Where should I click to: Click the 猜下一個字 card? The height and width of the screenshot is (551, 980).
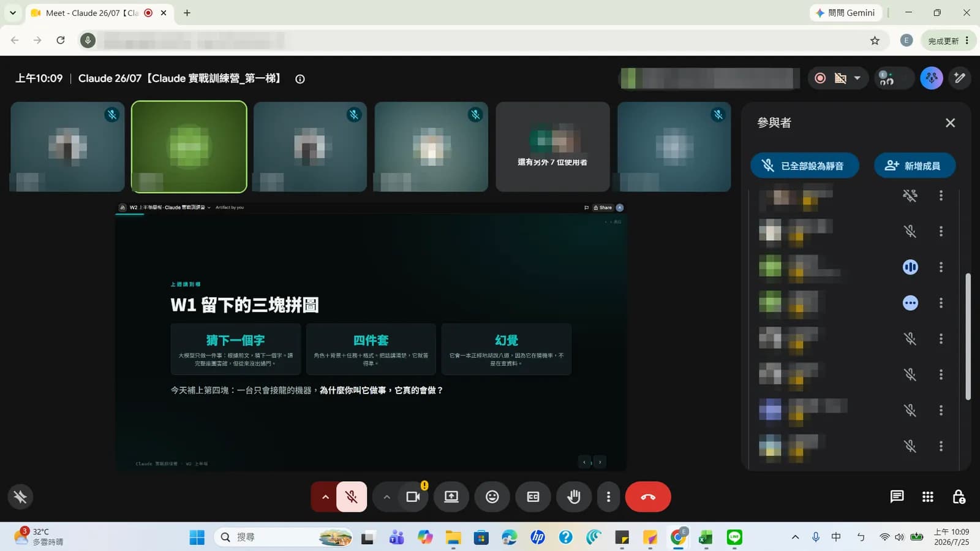coord(236,349)
